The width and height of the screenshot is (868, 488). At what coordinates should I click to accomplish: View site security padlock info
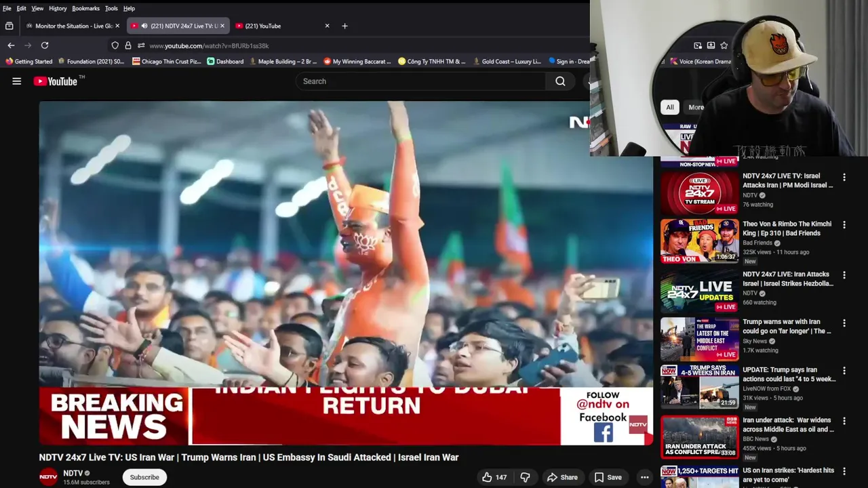coord(127,45)
